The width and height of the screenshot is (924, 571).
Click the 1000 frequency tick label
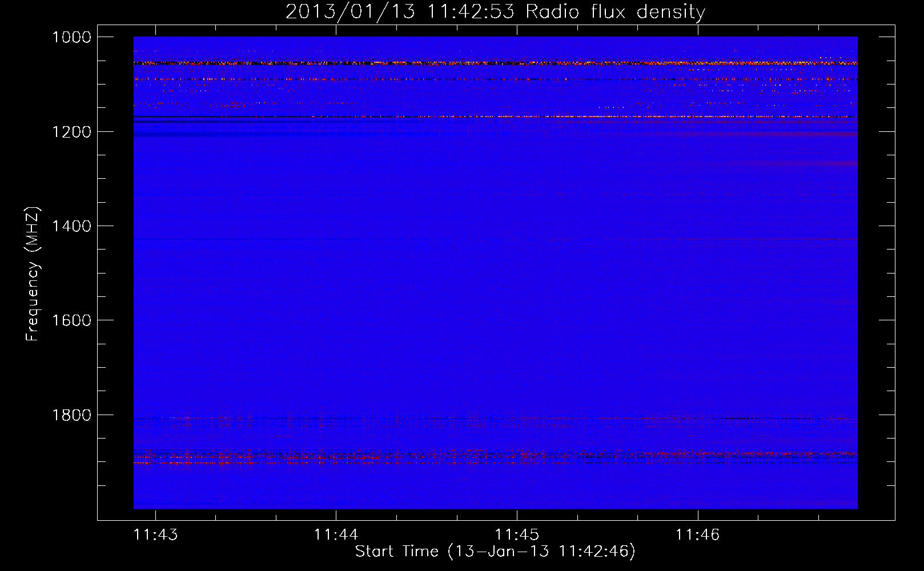(x=71, y=37)
